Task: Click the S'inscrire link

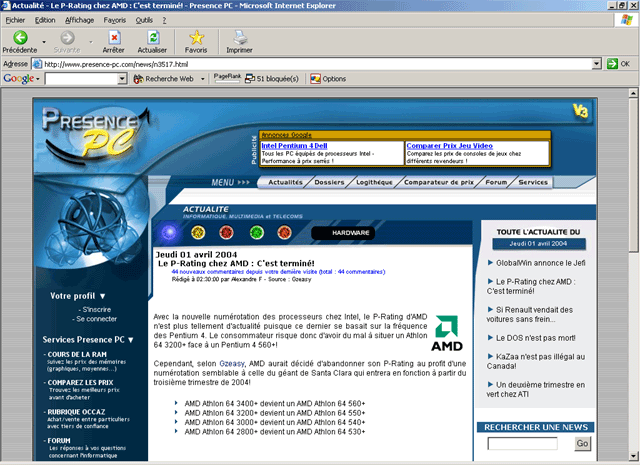Action: pyautogui.click(x=96, y=309)
